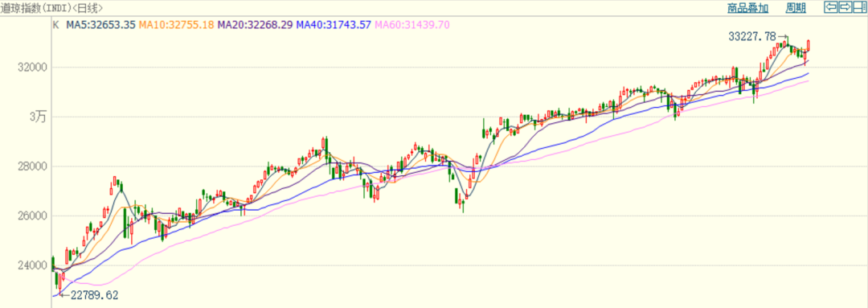The height and width of the screenshot is (308, 868).
Task: Click the latest red candlestick at chart's right end
Action: (809, 45)
